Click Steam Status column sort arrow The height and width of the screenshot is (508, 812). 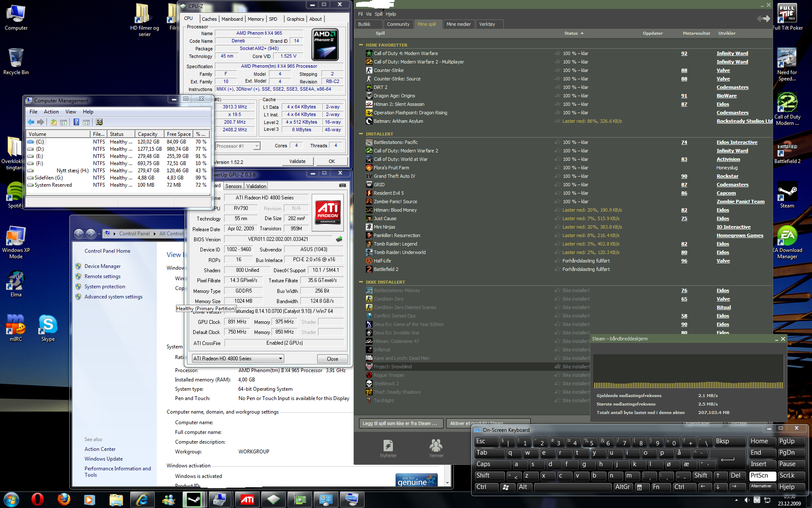coord(582,33)
